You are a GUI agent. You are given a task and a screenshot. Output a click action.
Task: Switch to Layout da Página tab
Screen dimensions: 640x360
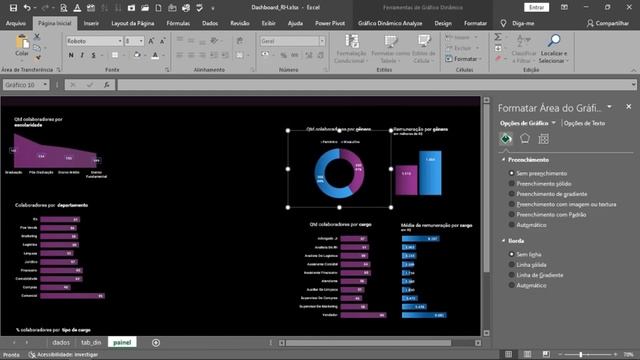[x=133, y=23]
